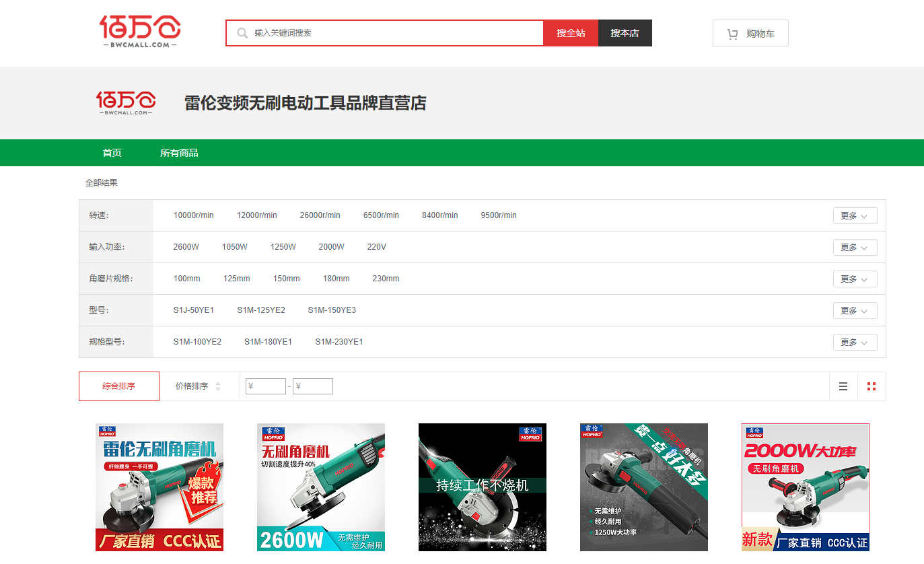Select spec S1M-230YE1
The width and height of the screenshot is (924, 564).
[x=339, y=342]
